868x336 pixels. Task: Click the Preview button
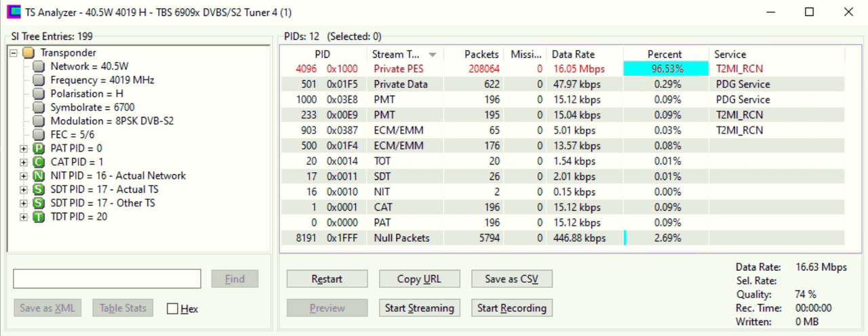327,308
